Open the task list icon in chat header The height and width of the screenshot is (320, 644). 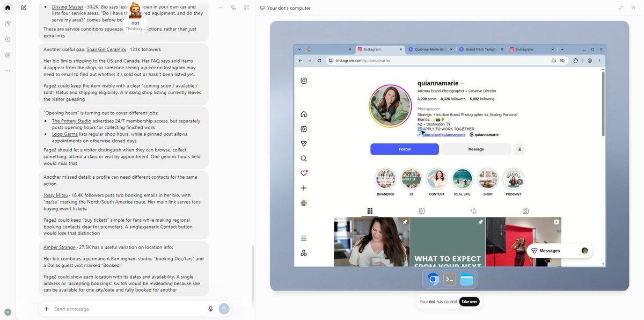pos(247,8)
